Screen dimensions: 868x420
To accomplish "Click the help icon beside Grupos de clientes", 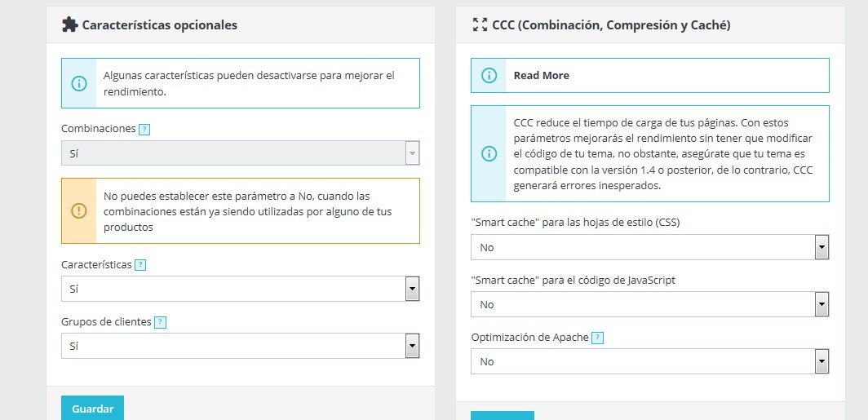I will tap(160, 322).
